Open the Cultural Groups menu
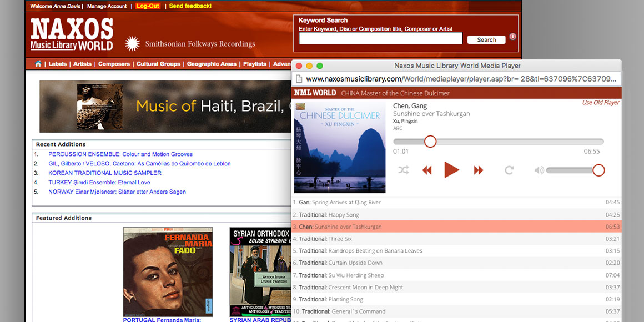Screen dimensions: 644x322 click(158, 64)
